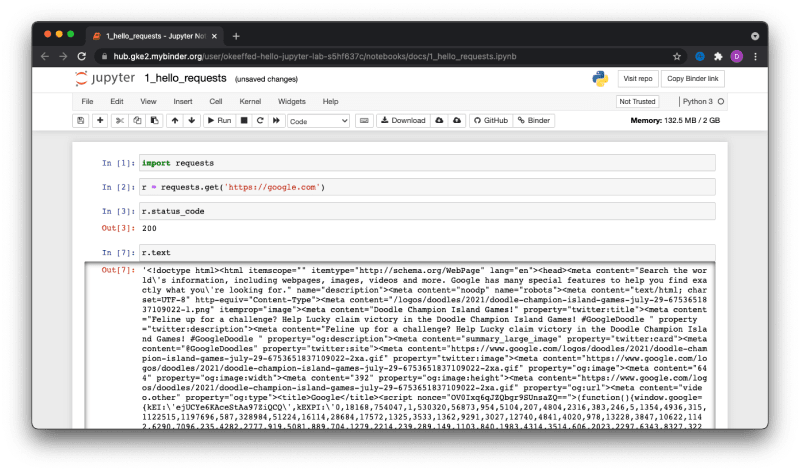Click the Out[3]: prompt label

(x=118, y=228)
